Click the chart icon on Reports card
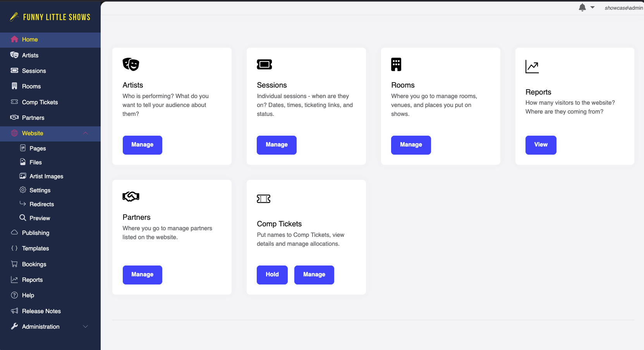Screen dimensions: 644x350 pos(532,67)
